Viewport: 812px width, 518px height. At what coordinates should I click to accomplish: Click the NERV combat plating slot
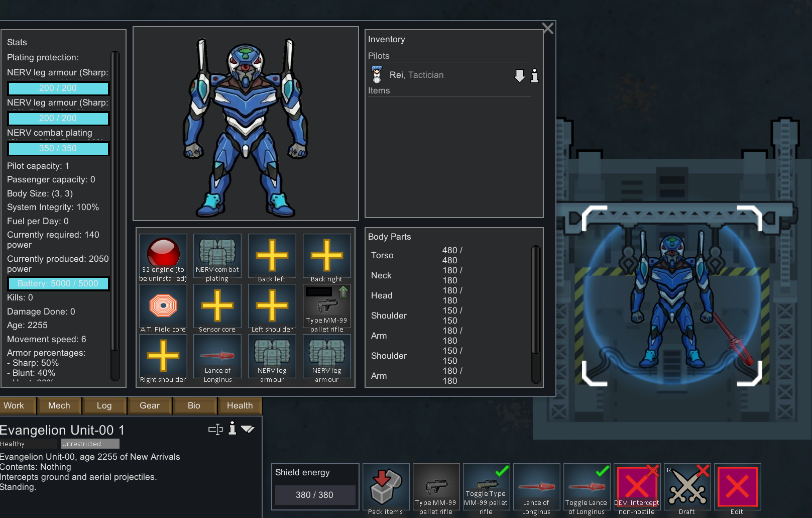(x=217, y=258)
